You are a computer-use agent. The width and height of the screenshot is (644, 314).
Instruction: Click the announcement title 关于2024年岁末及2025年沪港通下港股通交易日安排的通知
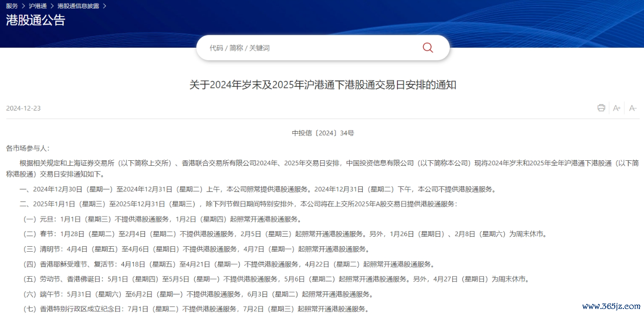point(323,85)
